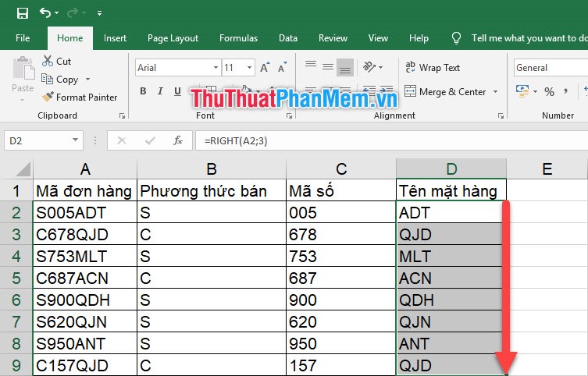Open the Name Box dropdown arrow

tap(76, 140)
